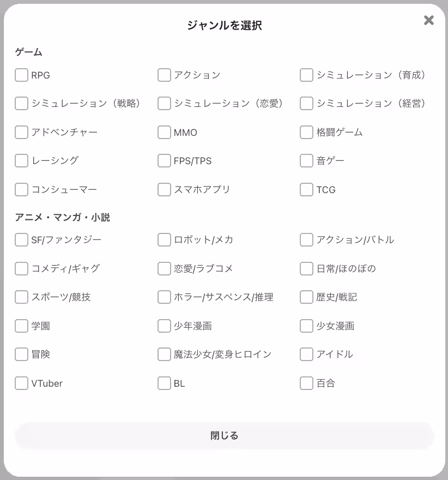448x480 pixels.
Task: Enable 魔法少女/変身ヒロイン genre
Action: (164, 354)
